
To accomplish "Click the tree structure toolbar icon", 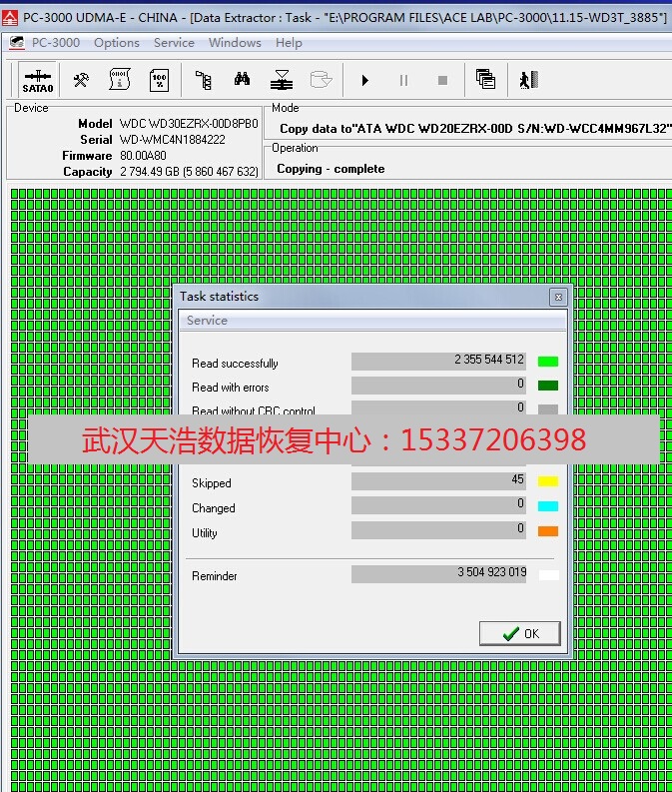I will tap(203, 80).
